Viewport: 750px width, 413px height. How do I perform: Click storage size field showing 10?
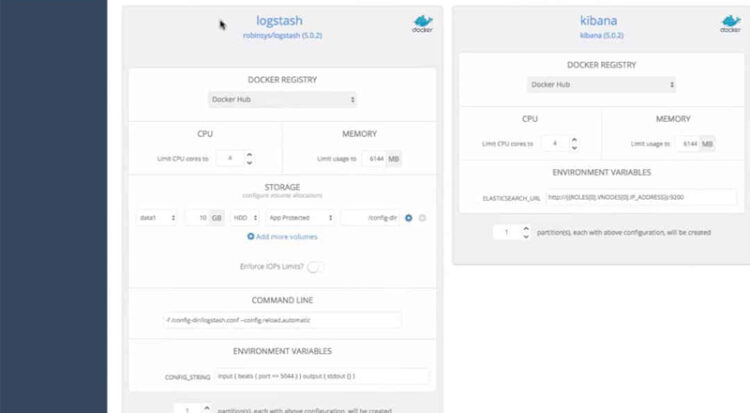pyautogui.click(x=198, y=218)
